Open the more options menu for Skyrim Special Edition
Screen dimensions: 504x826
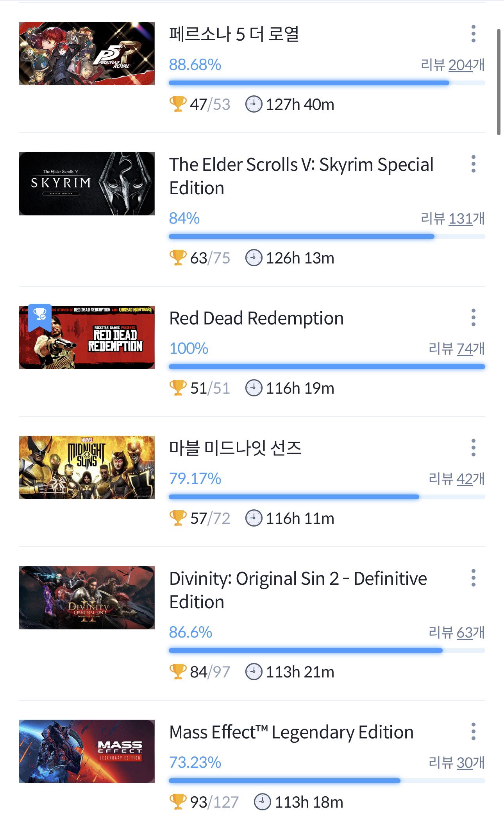point(473,164)
